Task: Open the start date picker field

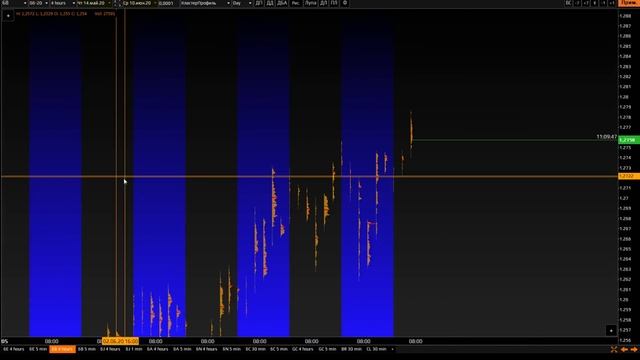Action: coord(93,3)
